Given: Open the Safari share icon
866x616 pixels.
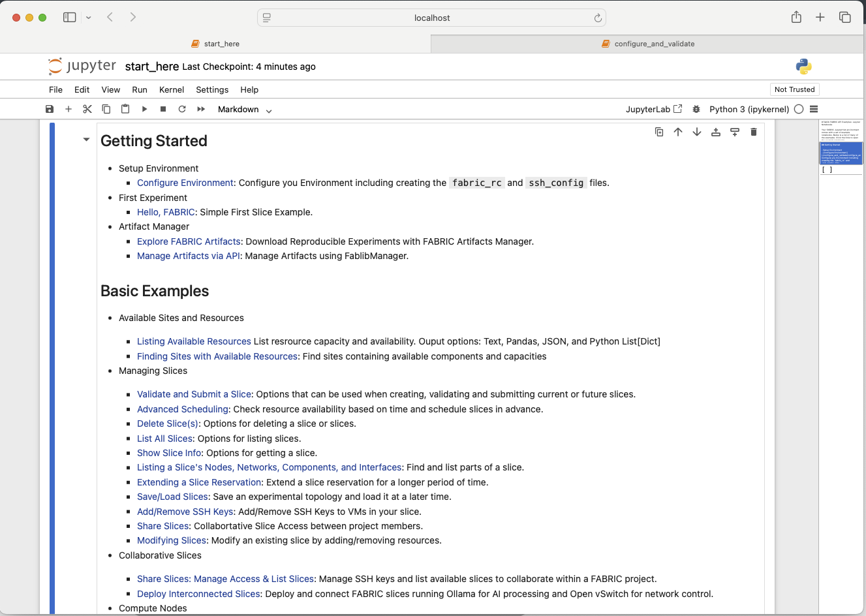Looking at the screenshot, I should (x=796, y=17).
